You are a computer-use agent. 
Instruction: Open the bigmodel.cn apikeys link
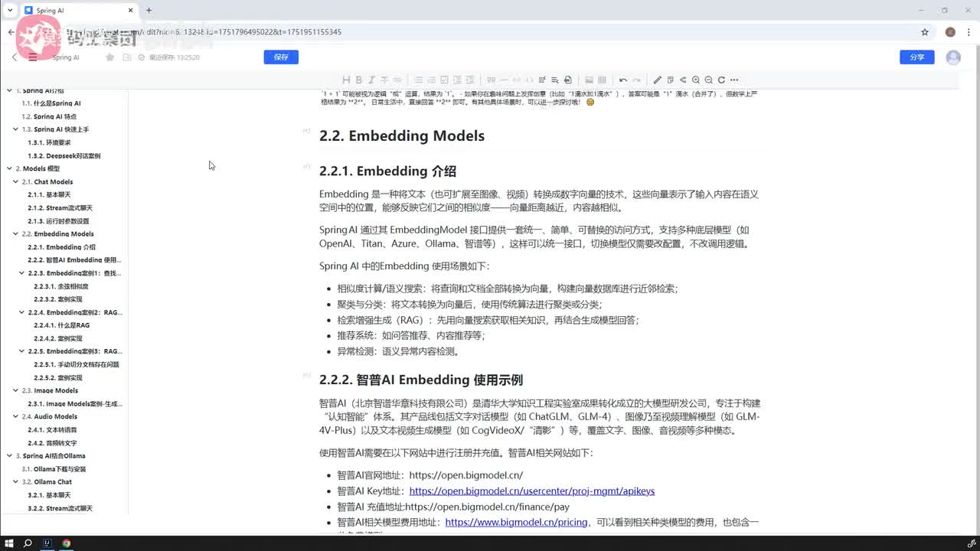[x=532, y=491]
